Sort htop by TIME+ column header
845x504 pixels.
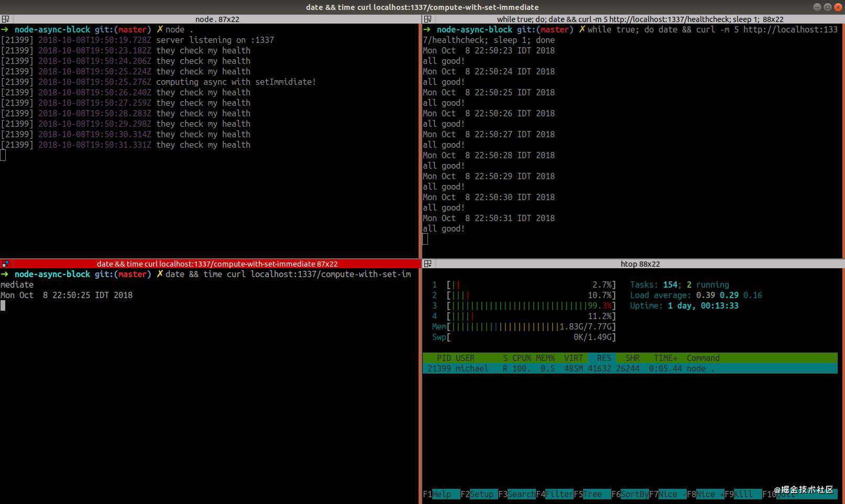[x=665, y=358]
